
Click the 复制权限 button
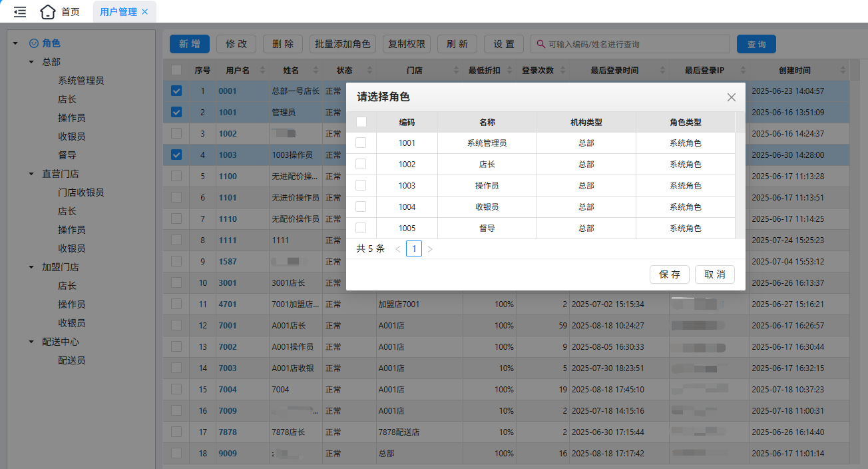coord(407,44)
